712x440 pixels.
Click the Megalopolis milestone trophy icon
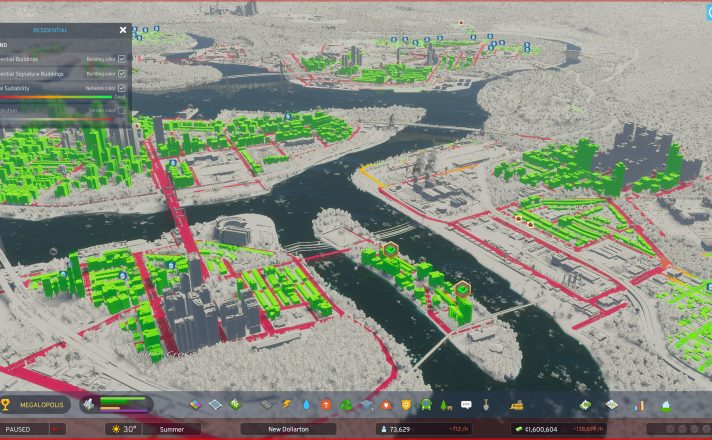click(7, 405)
